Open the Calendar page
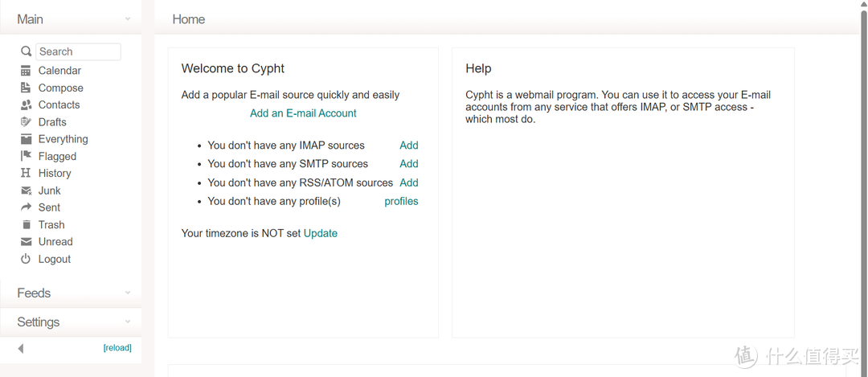 point(59,71)
